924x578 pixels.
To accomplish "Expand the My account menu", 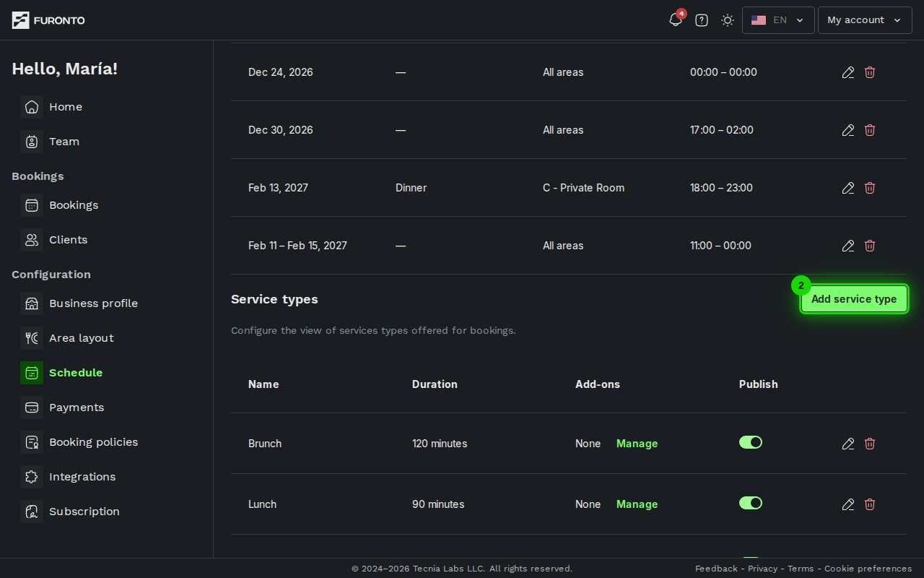I will [x=865, y=20].
